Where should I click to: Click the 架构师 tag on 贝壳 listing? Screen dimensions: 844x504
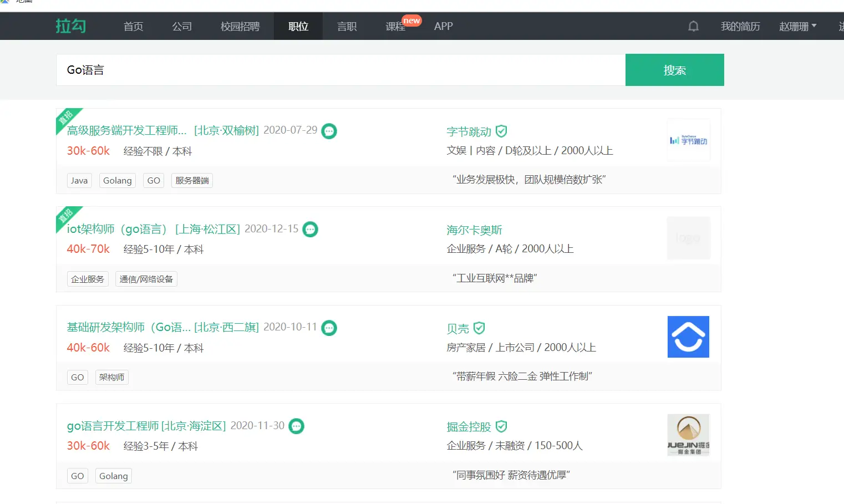coord(111,378)
